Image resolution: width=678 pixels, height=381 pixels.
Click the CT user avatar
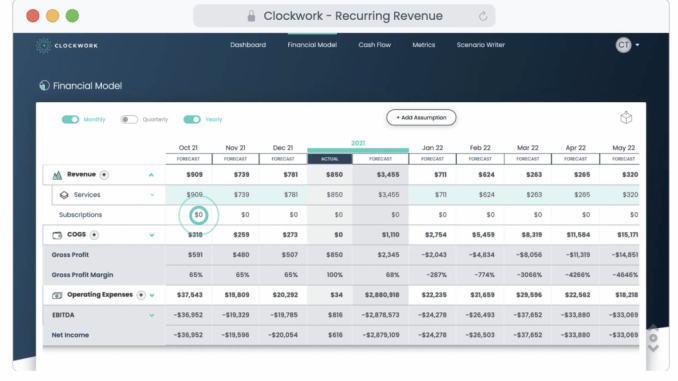[623, 45]
